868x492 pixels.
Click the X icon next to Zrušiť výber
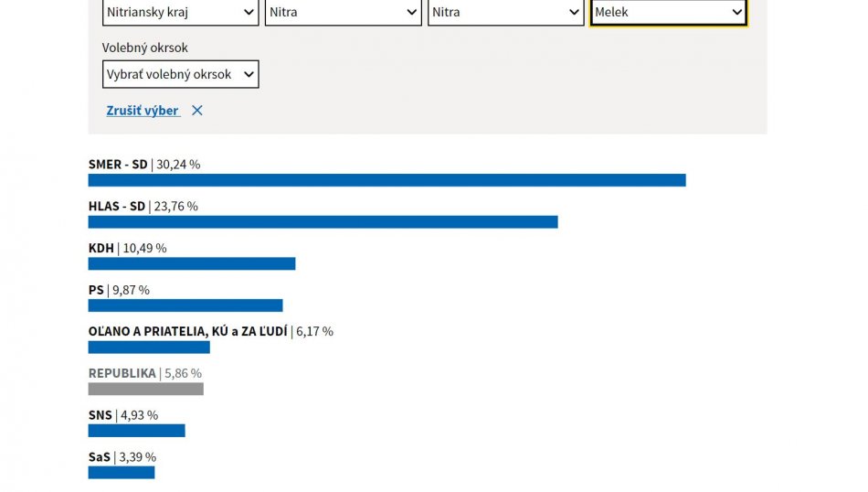tap(197, 111)
